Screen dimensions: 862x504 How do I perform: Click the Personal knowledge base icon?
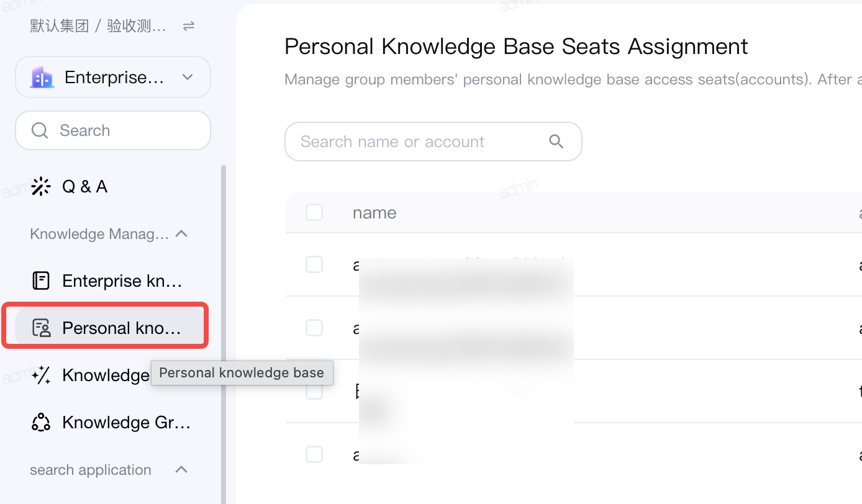pyautogui.click(x=41, y=328)
